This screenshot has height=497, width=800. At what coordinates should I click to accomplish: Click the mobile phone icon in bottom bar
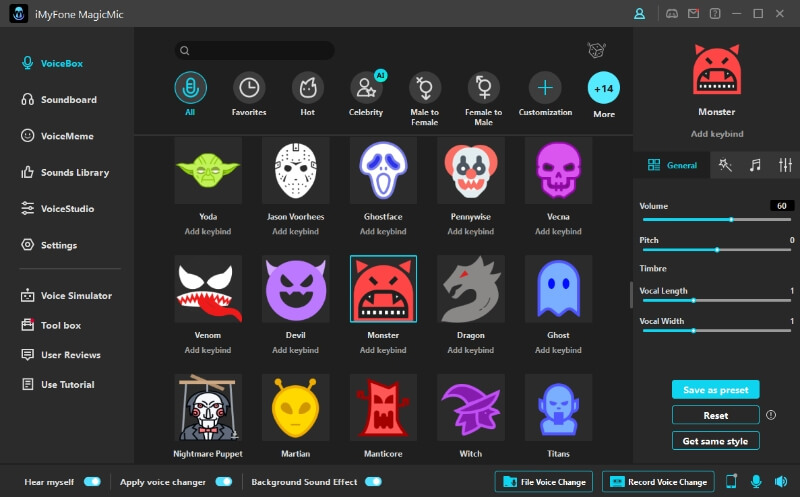(731, 481)
